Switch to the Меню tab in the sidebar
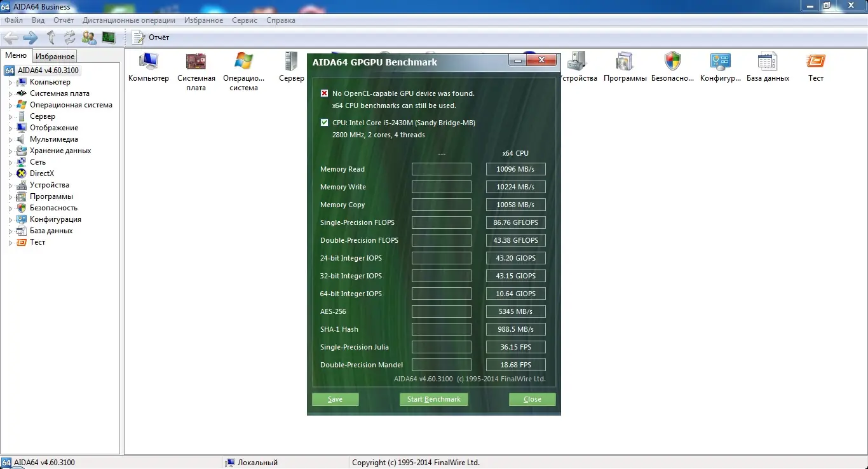 point(16,56)
